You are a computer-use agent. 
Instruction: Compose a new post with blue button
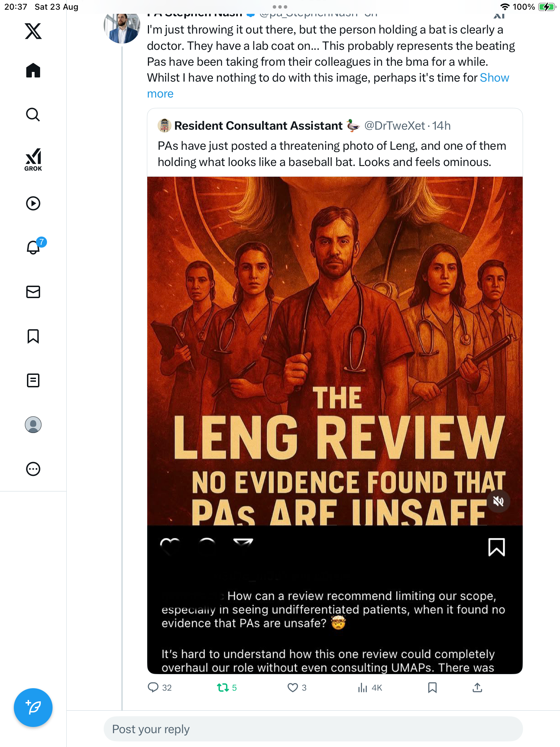pyautogui.click(x=33, y=708)
